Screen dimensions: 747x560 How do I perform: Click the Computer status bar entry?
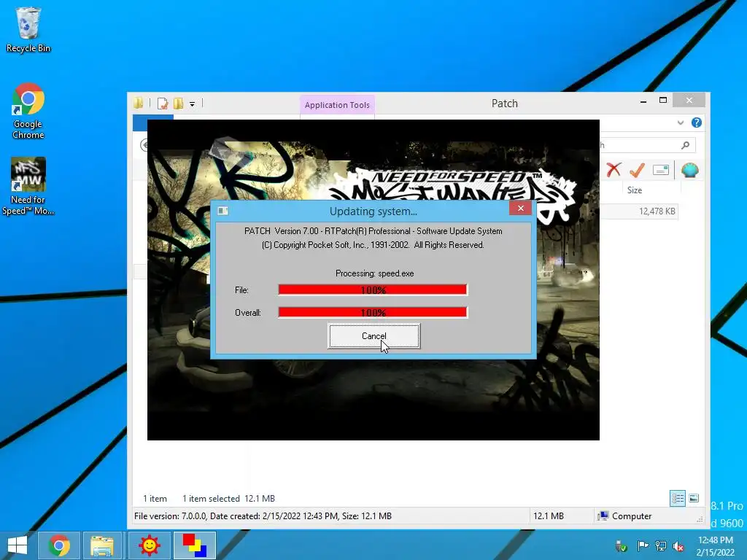pyautogui.click(x=624, y=516)
